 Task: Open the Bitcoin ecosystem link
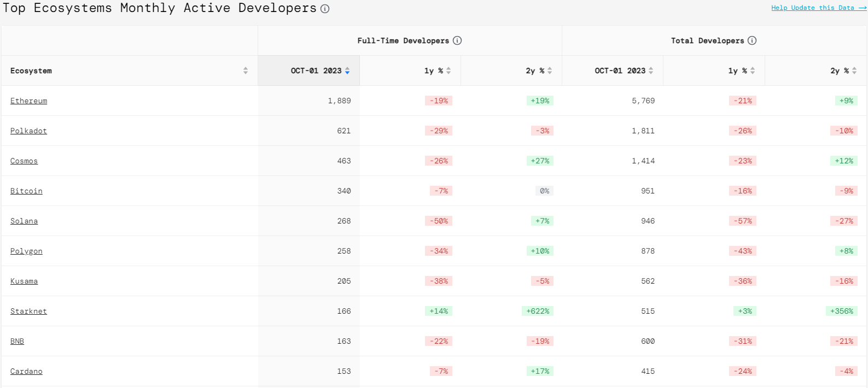26,191
